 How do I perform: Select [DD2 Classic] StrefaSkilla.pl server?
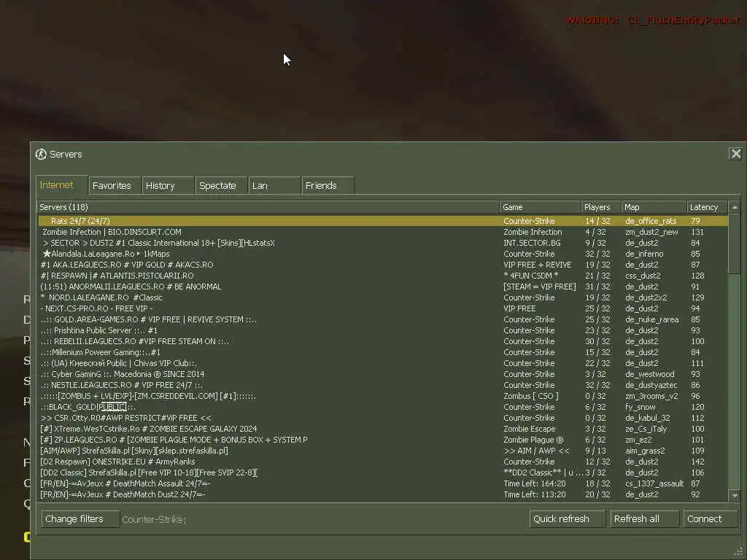click(383, 472)
